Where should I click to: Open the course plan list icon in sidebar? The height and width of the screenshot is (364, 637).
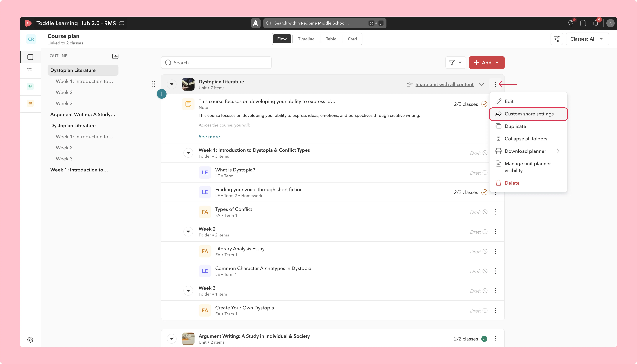(30, 57)
